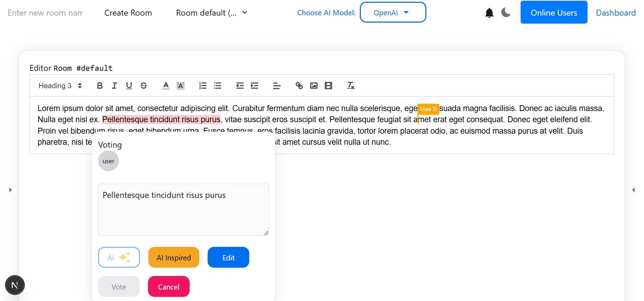The image size is (644, 301).
Task: Click the AI sparkle button
Action: point(119,257)
